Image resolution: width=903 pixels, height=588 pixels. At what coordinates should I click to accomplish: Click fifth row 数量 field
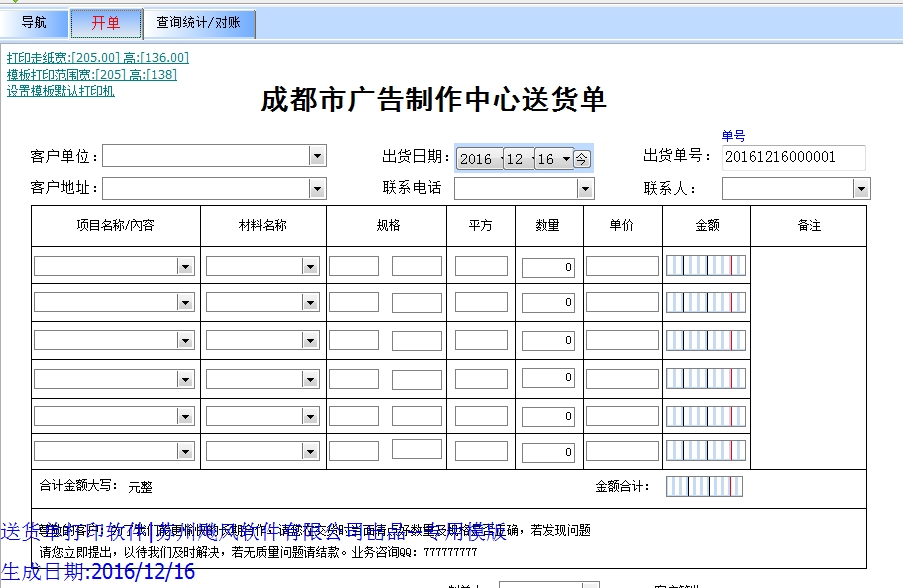(x=548, y=416)
